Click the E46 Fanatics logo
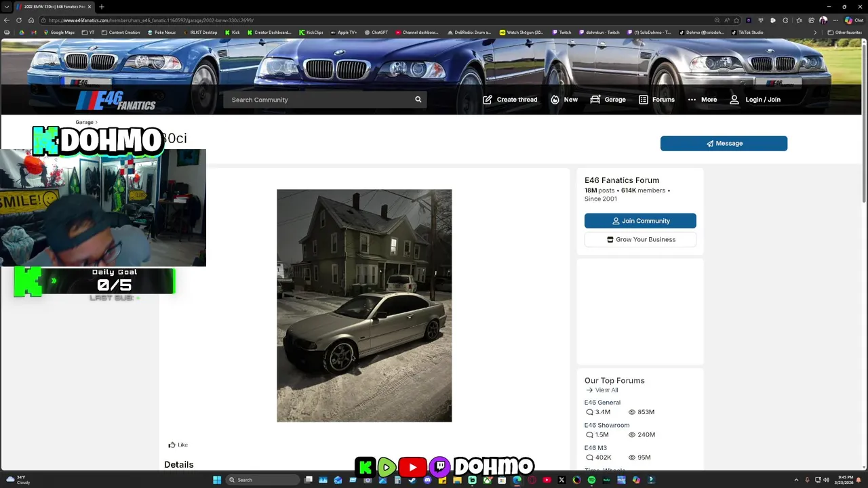Screen dimensions: 868x488 click(x=116, y=100)
